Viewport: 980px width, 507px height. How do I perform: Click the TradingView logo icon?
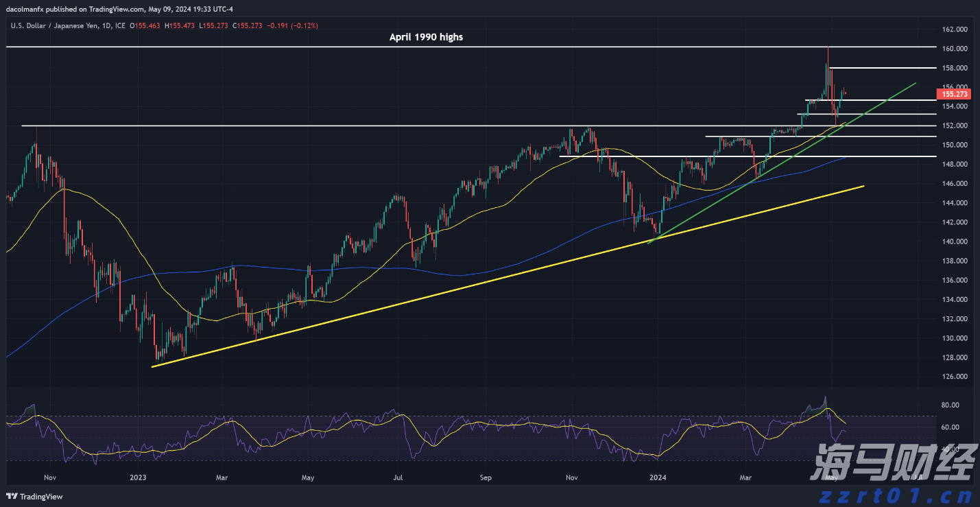point(12,497)
